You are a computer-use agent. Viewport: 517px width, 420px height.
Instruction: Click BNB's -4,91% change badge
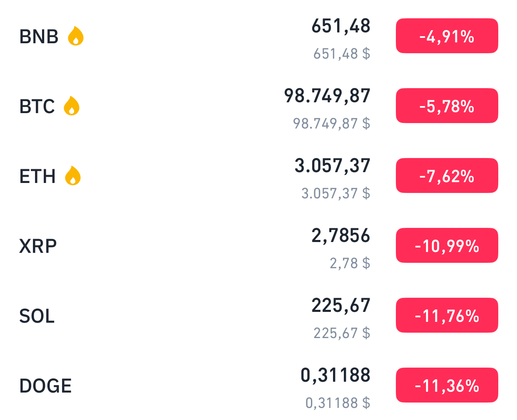447,36
